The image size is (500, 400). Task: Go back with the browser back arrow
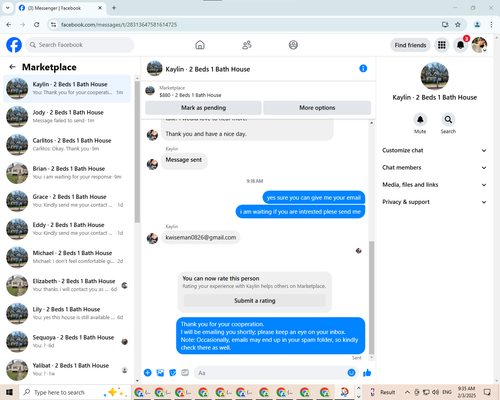9,24
